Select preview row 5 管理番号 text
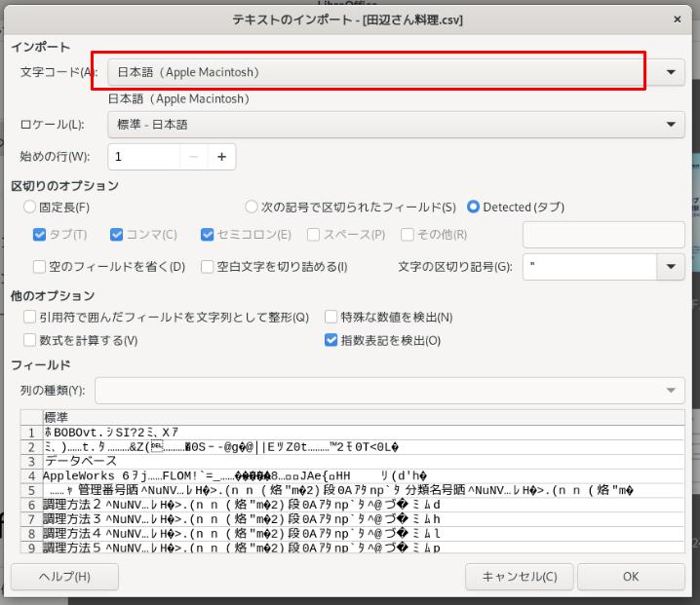This screenshot has height=605, width=700. tap(364, 490)
